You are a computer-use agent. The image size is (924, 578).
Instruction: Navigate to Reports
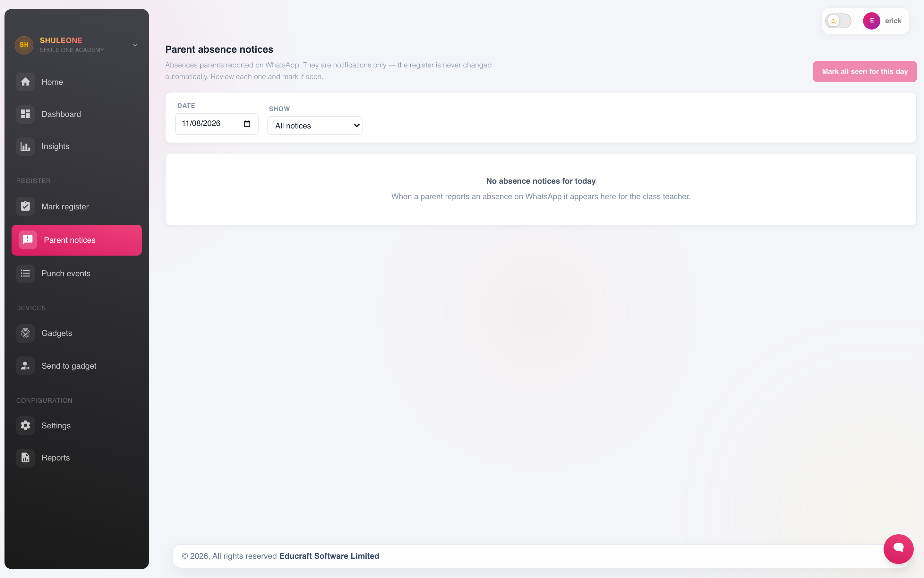76,458
